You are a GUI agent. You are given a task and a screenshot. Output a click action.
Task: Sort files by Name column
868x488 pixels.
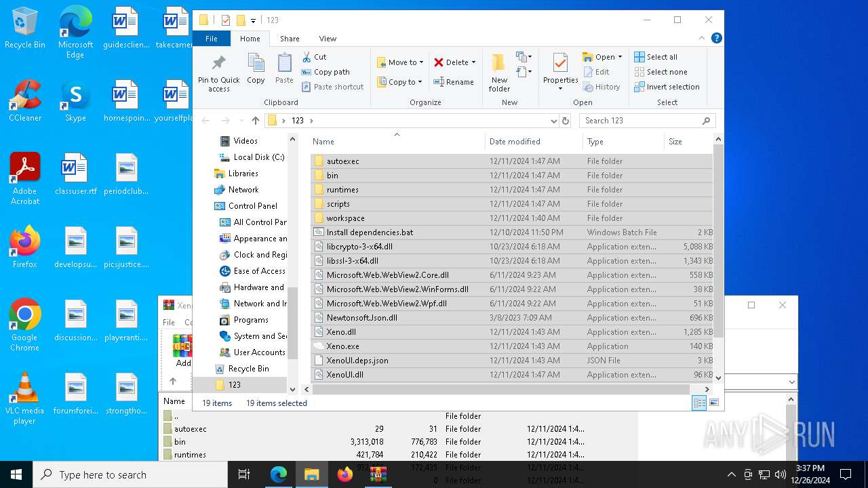coord(397,141)
